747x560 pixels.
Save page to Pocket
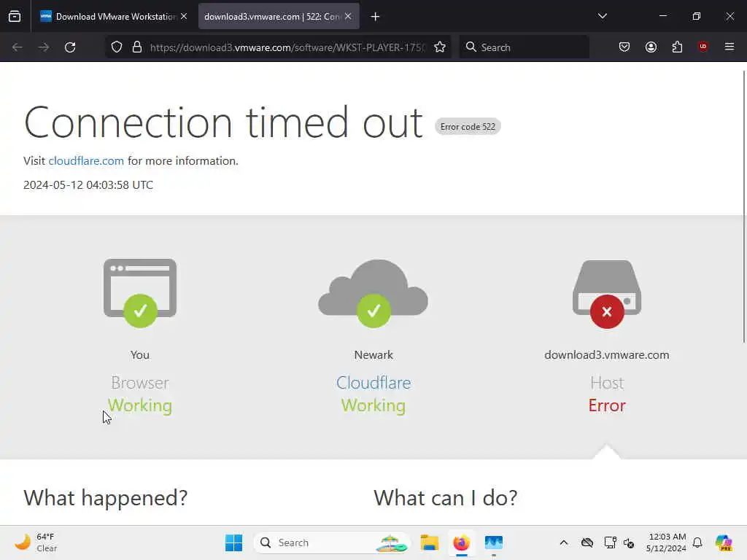(x=624, y=47)
